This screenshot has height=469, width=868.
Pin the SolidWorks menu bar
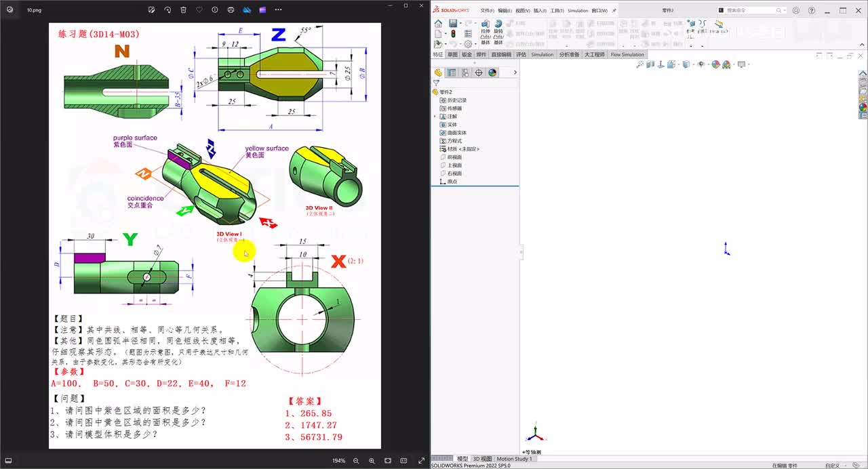coord(614,11)
